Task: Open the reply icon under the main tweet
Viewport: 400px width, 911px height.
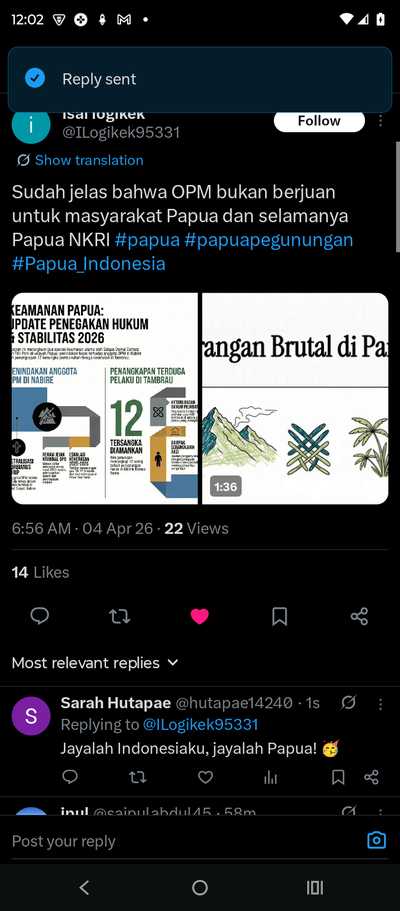Action: (40, 616)
